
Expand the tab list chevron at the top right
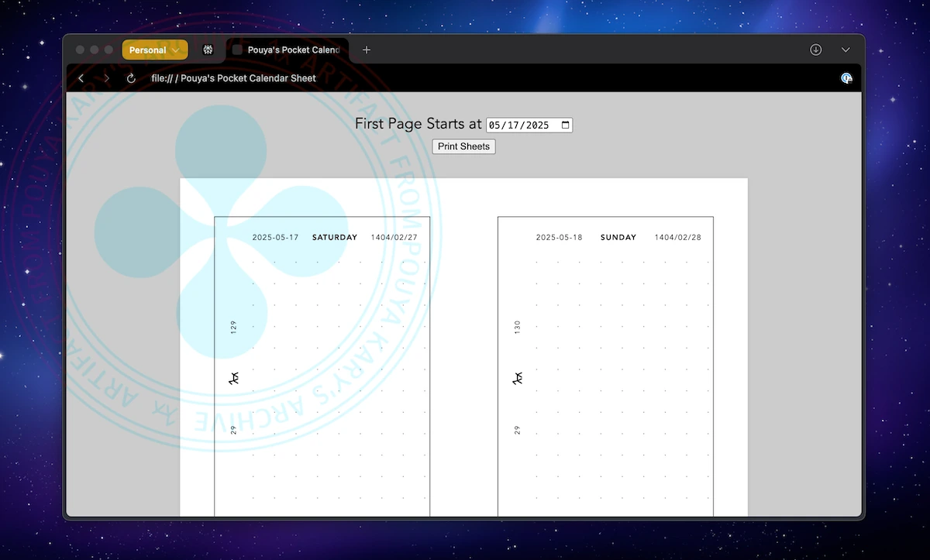point(846,50)
